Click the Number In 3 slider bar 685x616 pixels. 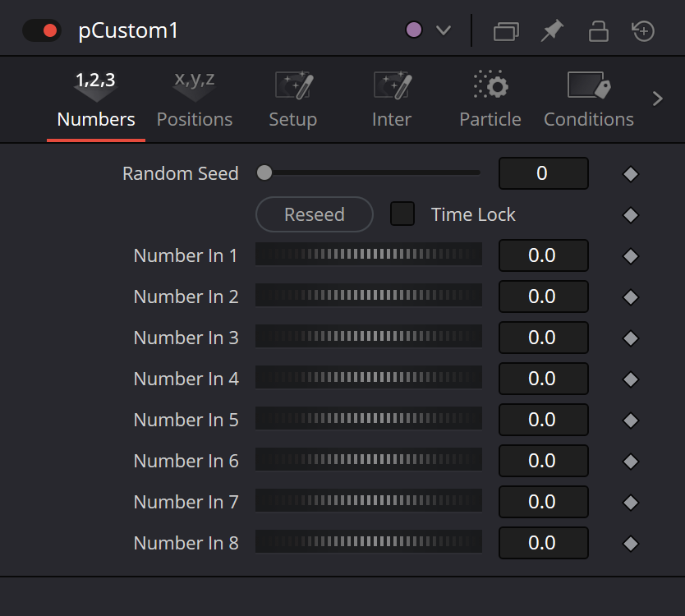[369, 337]
